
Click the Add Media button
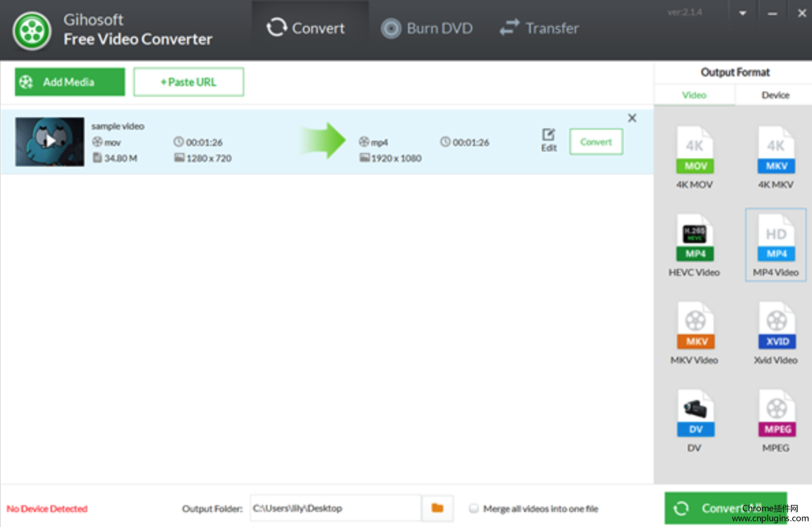pyautogui.click(x=70, y=82)
